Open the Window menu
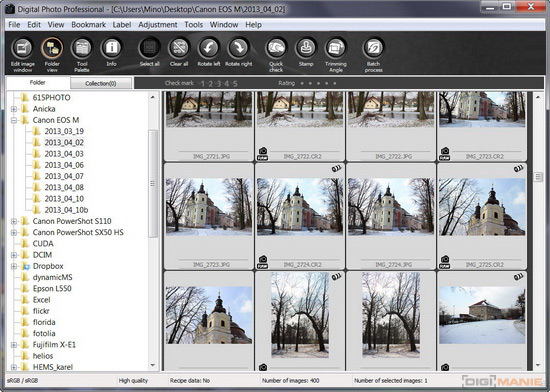 coord(224,25)
